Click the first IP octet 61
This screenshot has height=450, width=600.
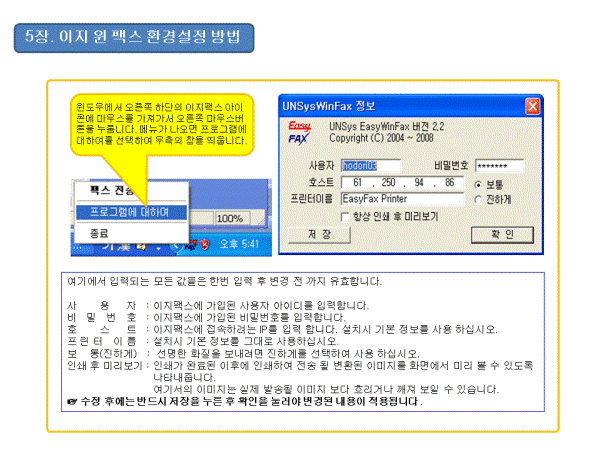tap(357, 183)
